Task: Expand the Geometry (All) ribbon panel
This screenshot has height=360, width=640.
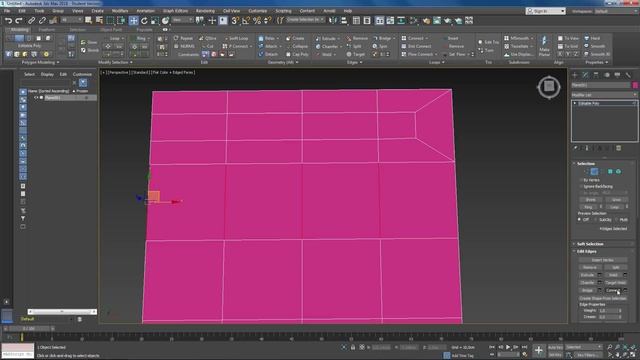Action: [283, 62]
